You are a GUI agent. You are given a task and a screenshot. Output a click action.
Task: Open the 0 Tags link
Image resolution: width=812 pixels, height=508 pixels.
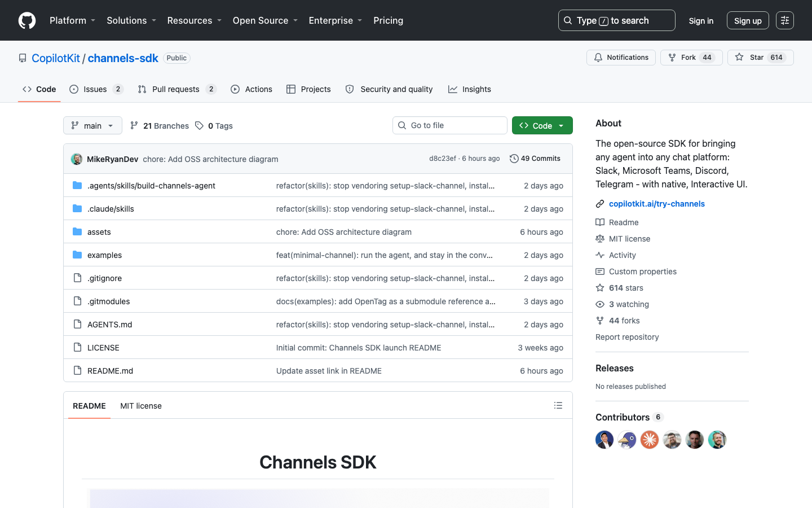point(214,125)
